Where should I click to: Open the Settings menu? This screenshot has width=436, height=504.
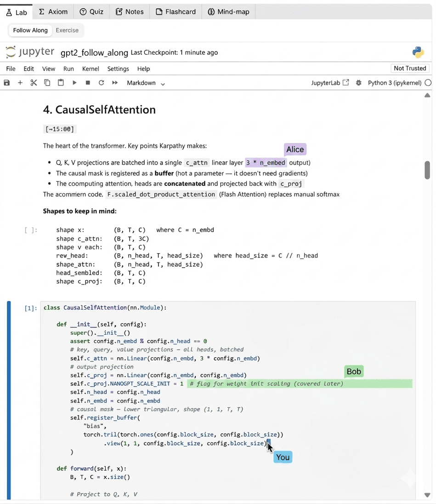coord(118,69)
